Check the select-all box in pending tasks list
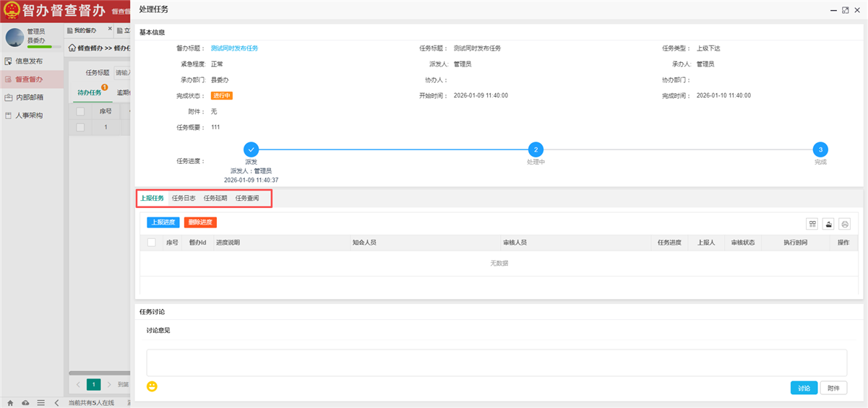This screenshot has height=408, width=868. click(x=80, y=111)
